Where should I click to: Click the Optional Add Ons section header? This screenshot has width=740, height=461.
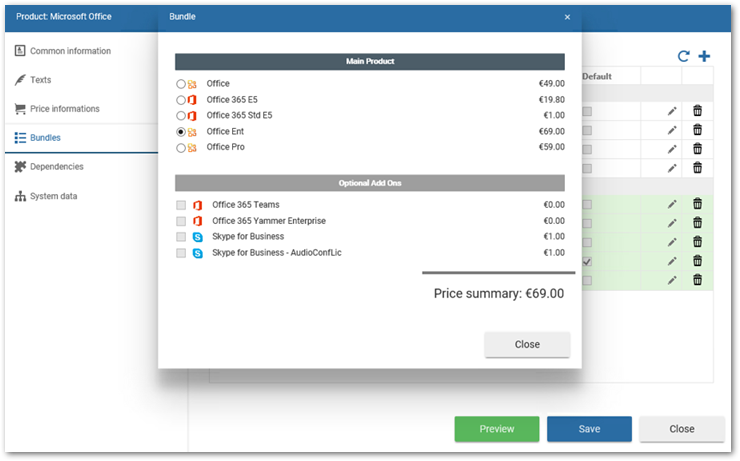click(370, 183)
